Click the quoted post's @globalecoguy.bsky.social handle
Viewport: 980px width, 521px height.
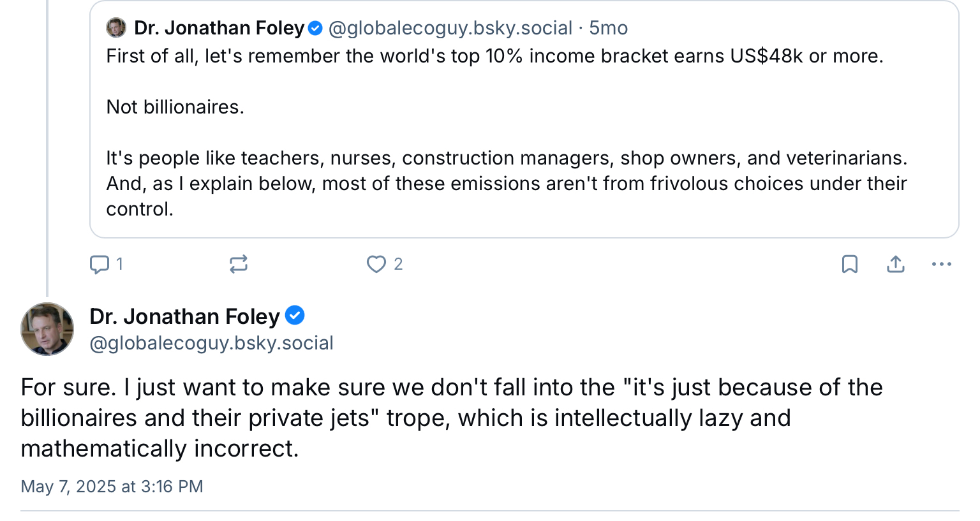click(450, 28)
